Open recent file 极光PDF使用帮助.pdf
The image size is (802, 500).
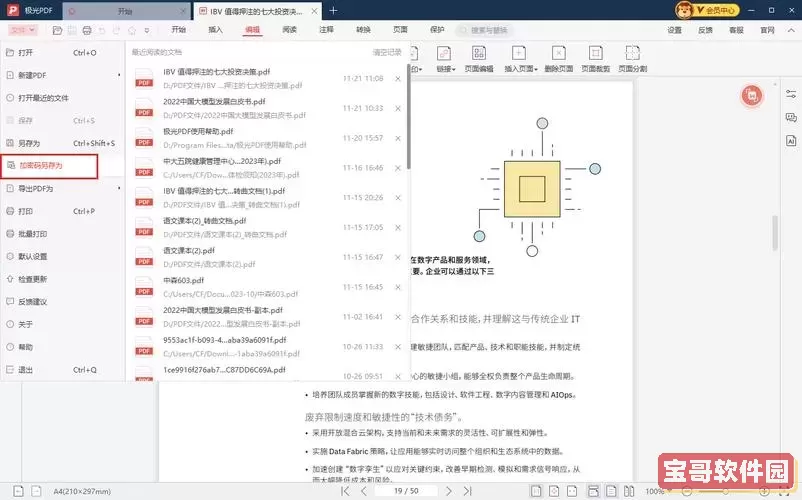267,138
